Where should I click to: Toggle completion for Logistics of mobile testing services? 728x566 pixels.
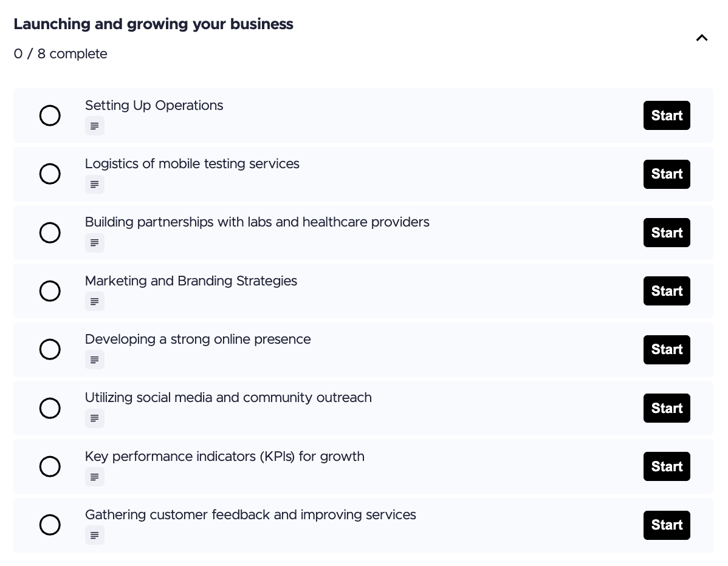click(50, 174)
